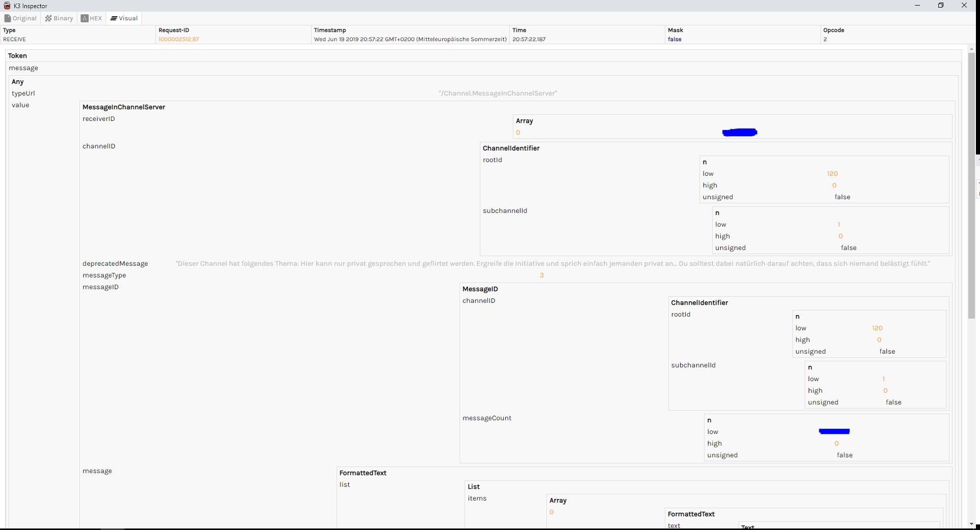Click the HEX tab's letter icon

(84, 18)
